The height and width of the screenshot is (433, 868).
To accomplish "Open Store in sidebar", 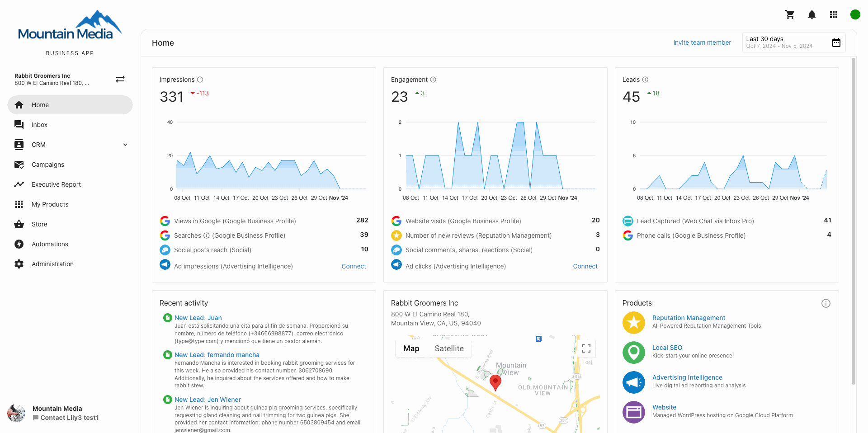I will [70, 224].
